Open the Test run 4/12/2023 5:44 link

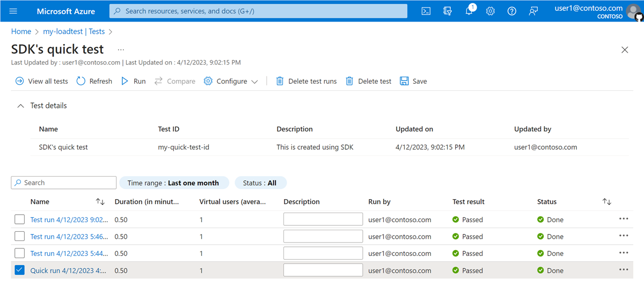pyautogui.click(x=69, y=253)
